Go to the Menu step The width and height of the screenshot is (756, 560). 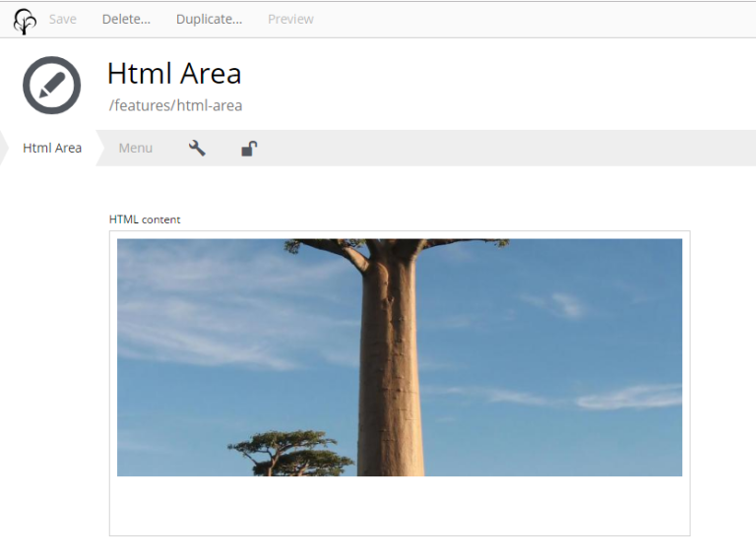pyautogui.click(x=135, y=149)
